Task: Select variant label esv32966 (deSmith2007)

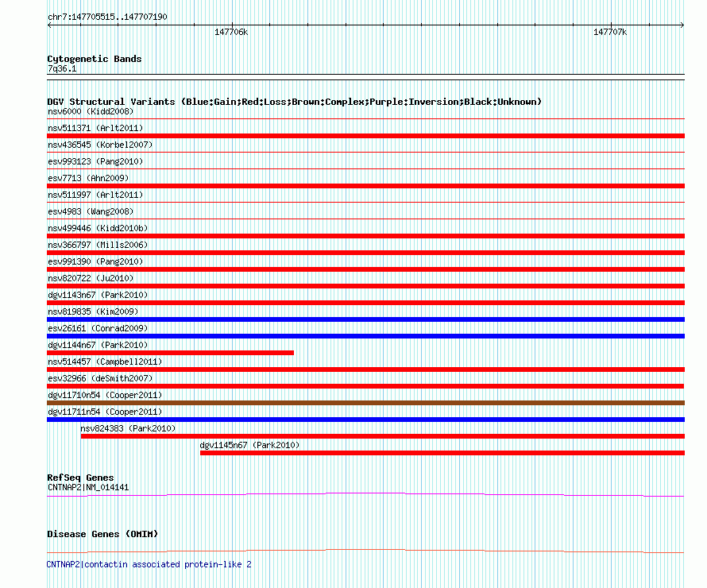Action: point(100,378)
